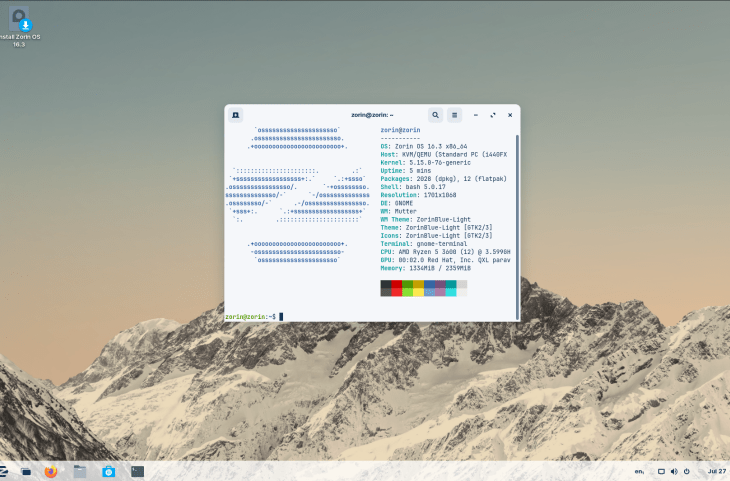Open the Jul 27 clock and calendar
Image resolution: width=730 pixels, height=481 pixels.
[x=717, y=471]
